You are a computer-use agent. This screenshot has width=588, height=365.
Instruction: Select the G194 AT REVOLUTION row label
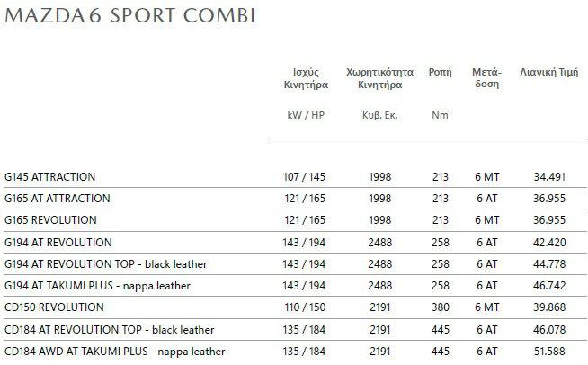[58, 243]
